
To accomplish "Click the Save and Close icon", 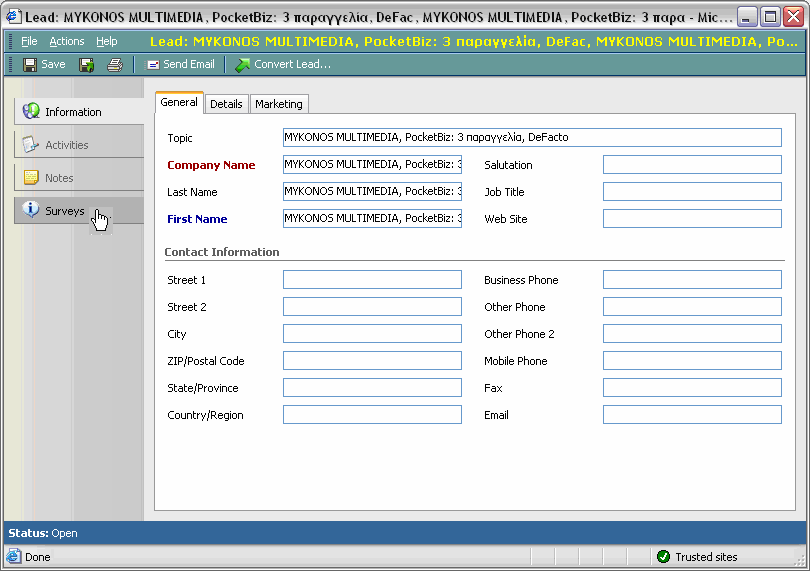I will click(86, 65).
